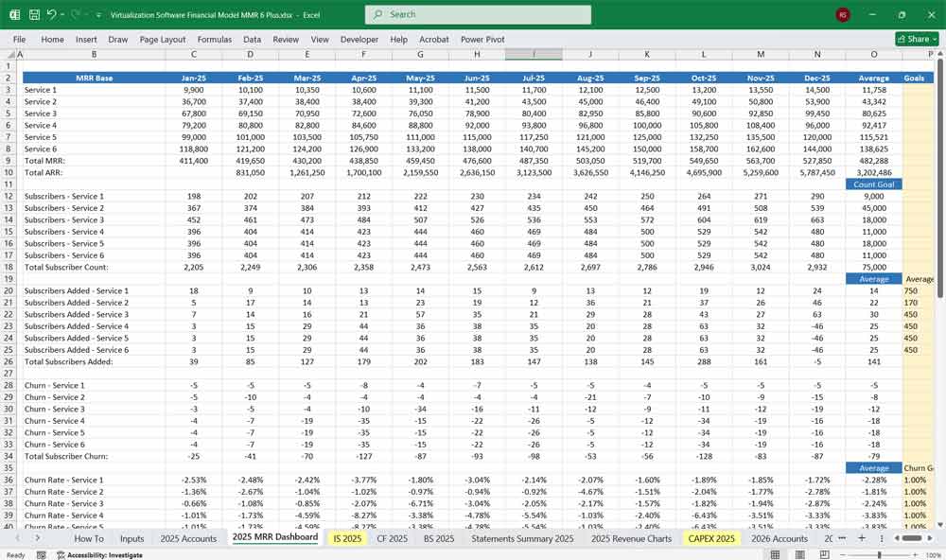946x560 pixels.
Task: Switch to the Home ribbon tab
Action: pos(52,39)
